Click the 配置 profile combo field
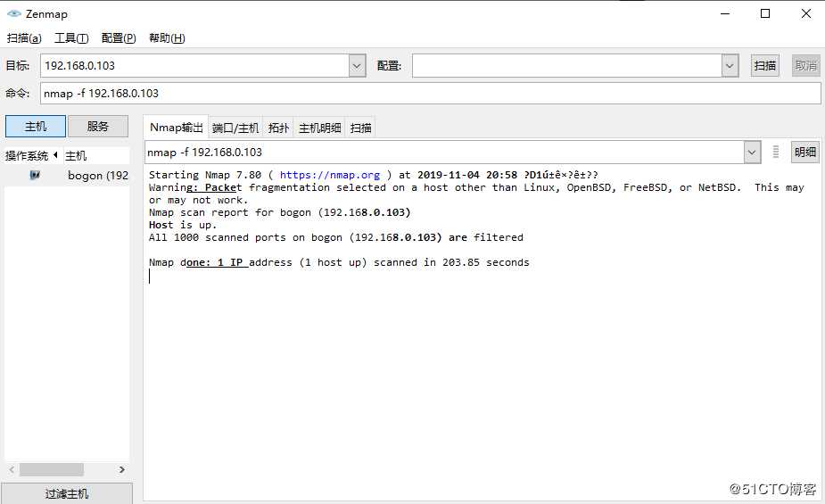This screenshot has height=504, width=825. (567, 66)
